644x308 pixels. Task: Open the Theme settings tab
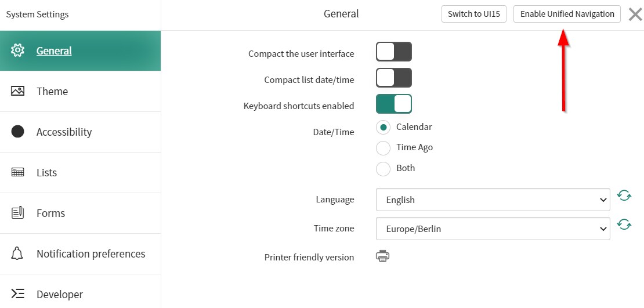pyautogui.click(x=52, y=91)
